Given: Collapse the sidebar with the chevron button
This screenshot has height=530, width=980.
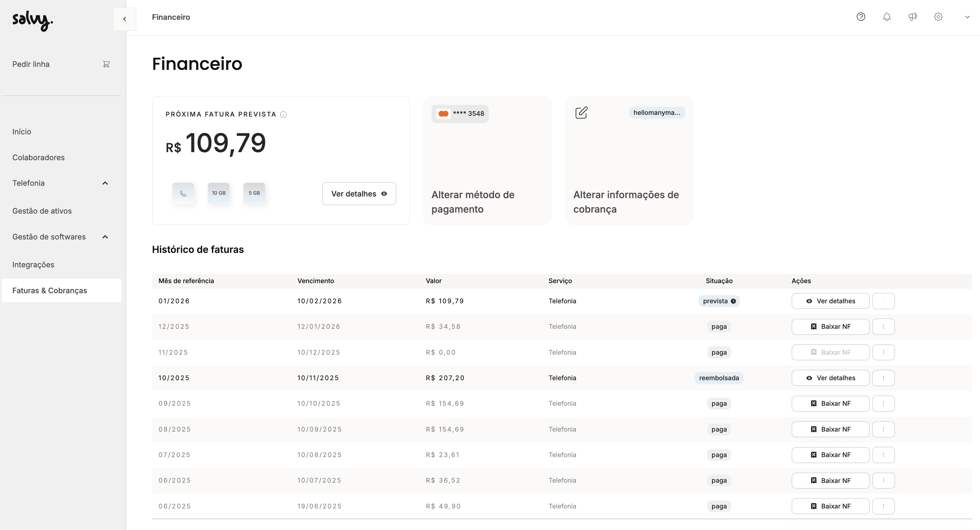Looking at the screenshot, I should click(x=124, y=19).
